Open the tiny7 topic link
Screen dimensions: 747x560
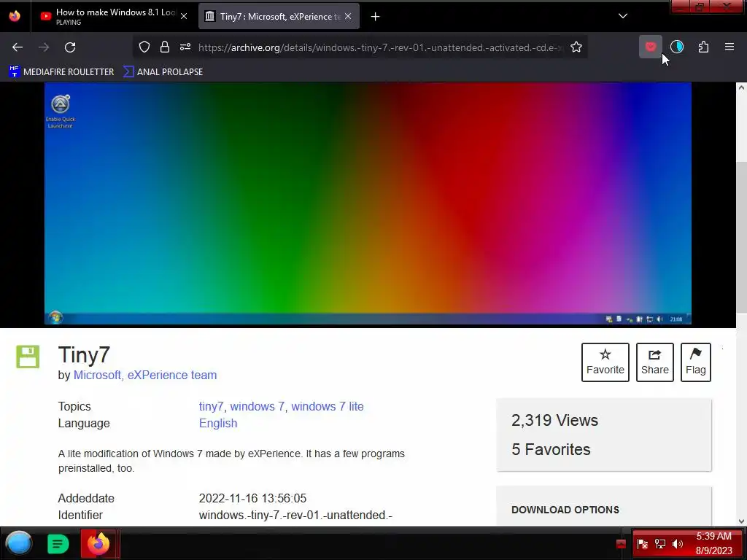(x=212, y=407)
